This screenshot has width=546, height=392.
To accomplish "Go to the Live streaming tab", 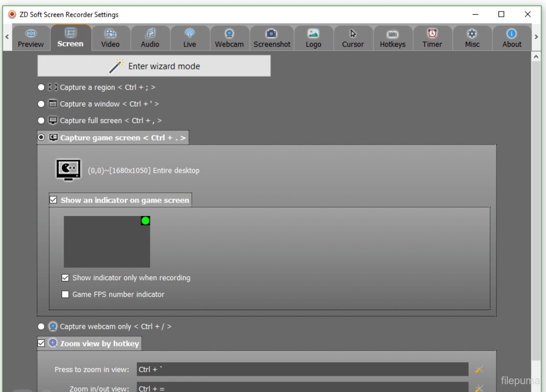I will (x=190, y=38).
